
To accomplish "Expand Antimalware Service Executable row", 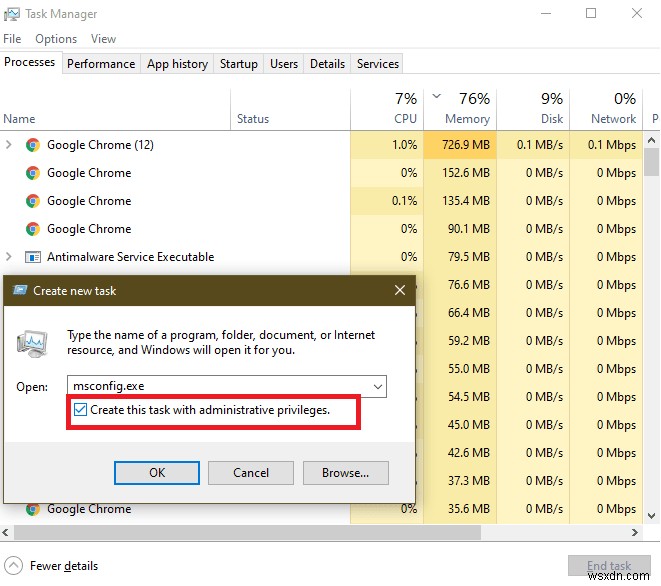I will (8, 257).
